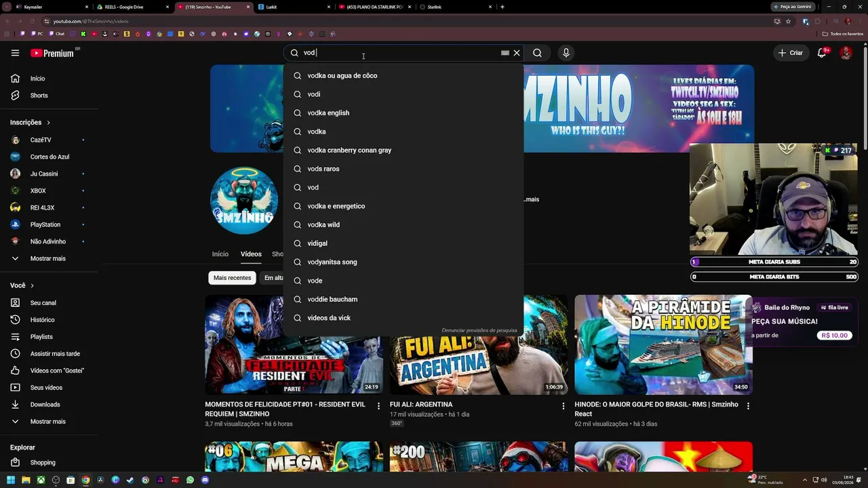Select suggestion "vodka e energetico"
The image size is (868, 488).
coord(403,206)
